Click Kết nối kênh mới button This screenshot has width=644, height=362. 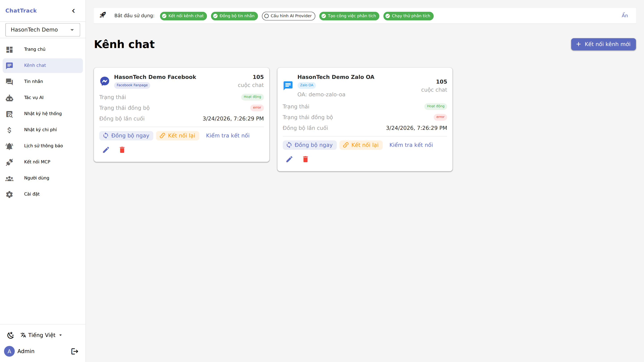tap(603, 44)
